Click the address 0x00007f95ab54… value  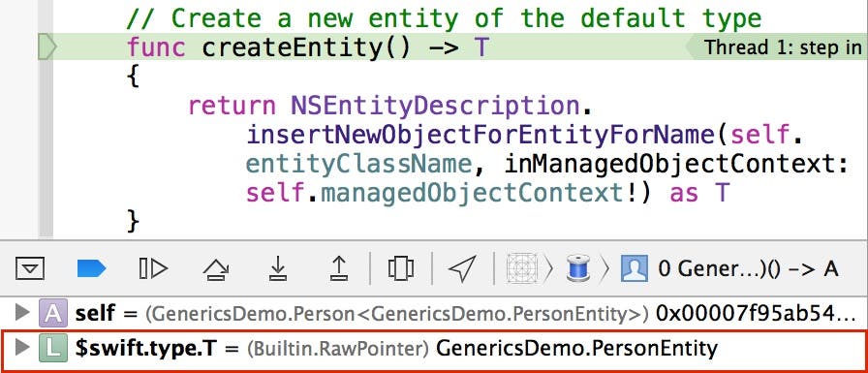click(755, 314)
